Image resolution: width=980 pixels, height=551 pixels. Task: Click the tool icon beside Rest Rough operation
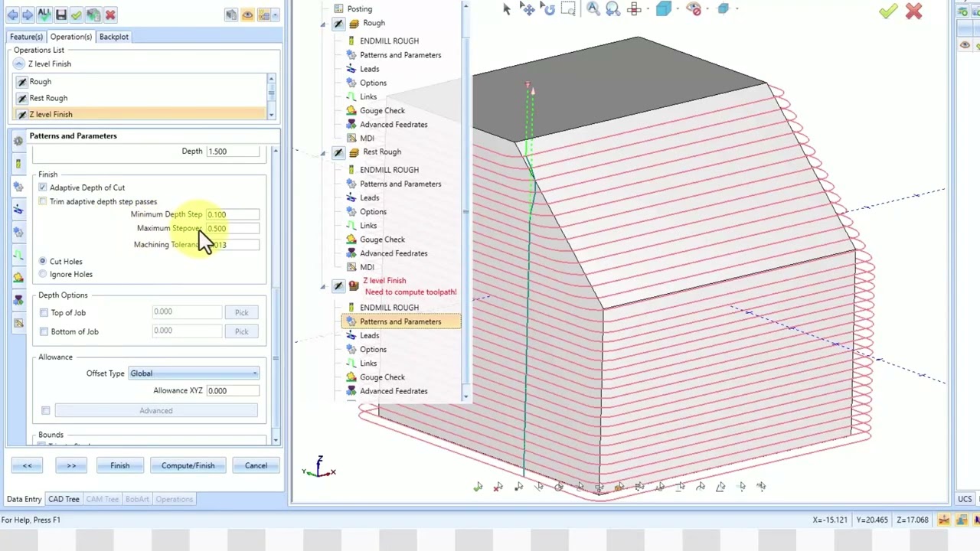click(x=338, y=152)
